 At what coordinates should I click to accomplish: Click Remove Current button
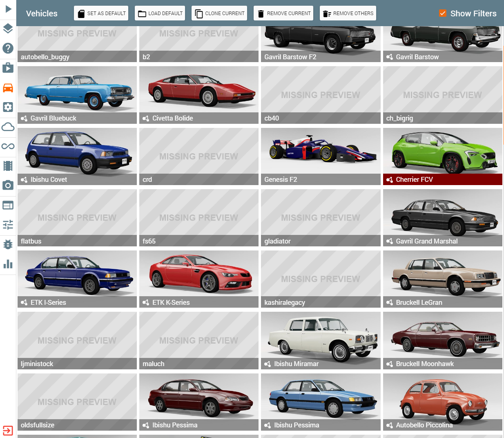coord(283,13)
